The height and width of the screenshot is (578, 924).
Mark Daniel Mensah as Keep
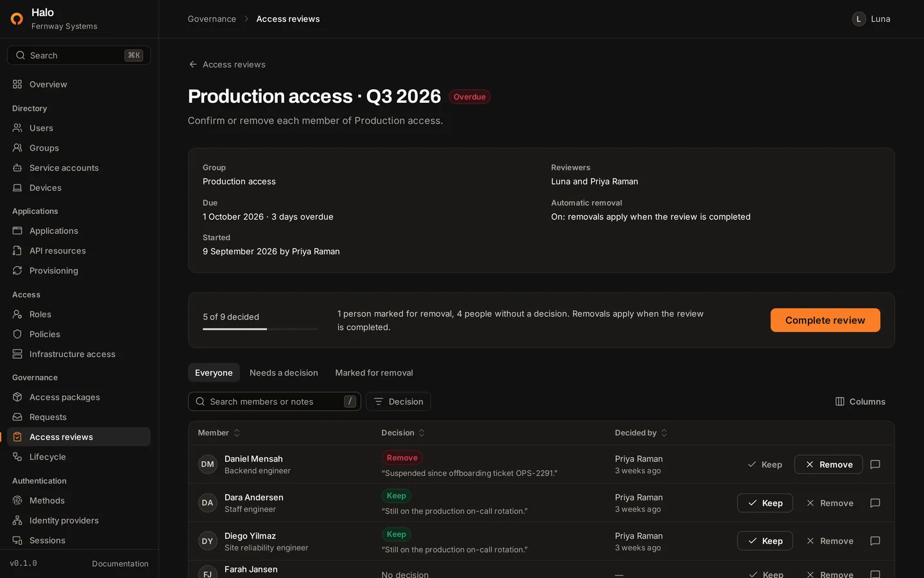pyautogui.click(x=765, y=464)
